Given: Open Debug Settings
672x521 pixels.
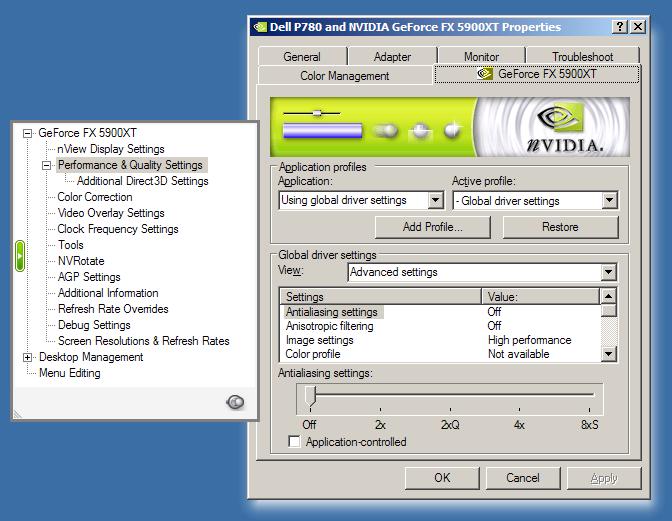Looking at the screenshot, I should [x=94, y=325].
